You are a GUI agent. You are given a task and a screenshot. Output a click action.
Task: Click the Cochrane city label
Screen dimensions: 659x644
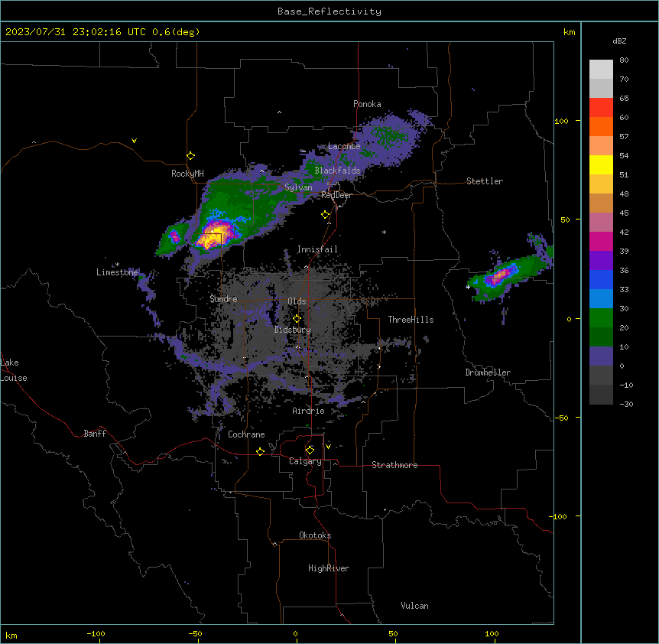246,434
